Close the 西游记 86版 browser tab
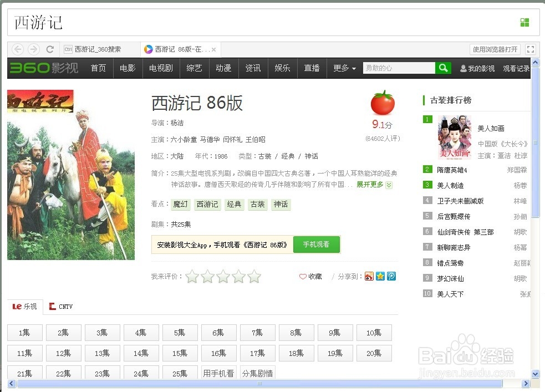This screenshot has width=545, height=392. click(x=214, y=50)
